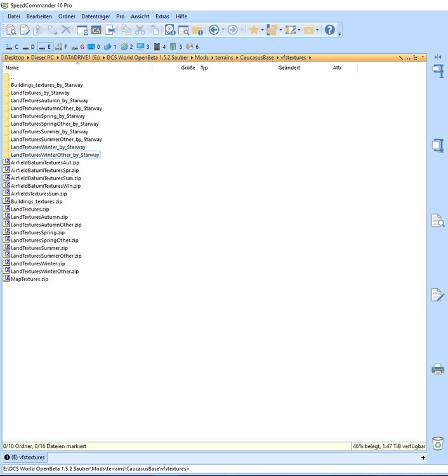
Task: Click the document arrow icon before Copy
Action: [x=110, y=30]
